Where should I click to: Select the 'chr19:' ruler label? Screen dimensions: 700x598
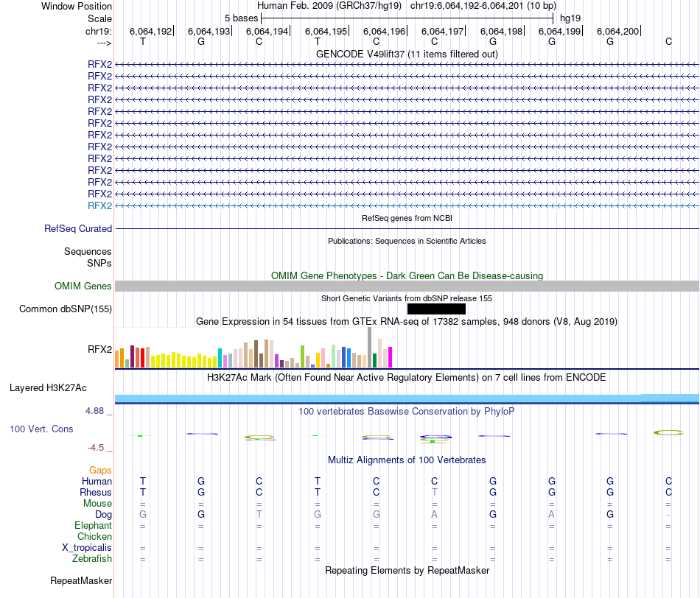point(99,31)
